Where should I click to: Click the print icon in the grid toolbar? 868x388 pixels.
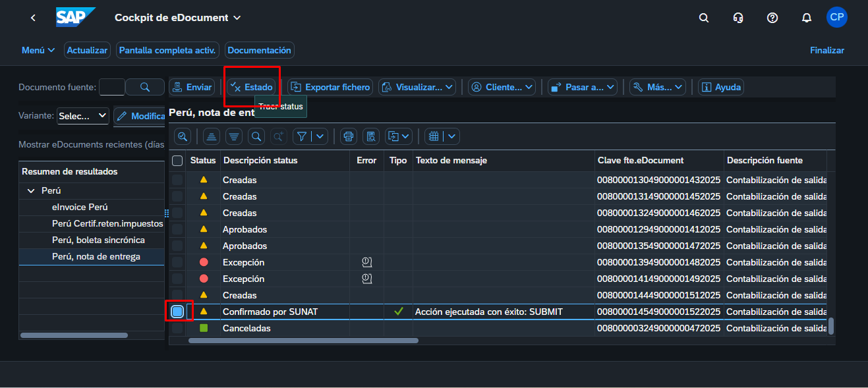(x=349, y=136)
